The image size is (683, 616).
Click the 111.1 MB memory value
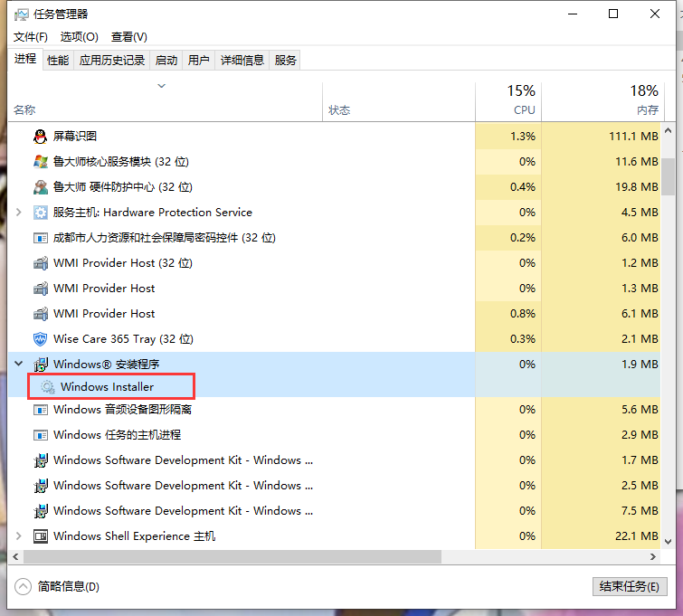pos(633,137)
